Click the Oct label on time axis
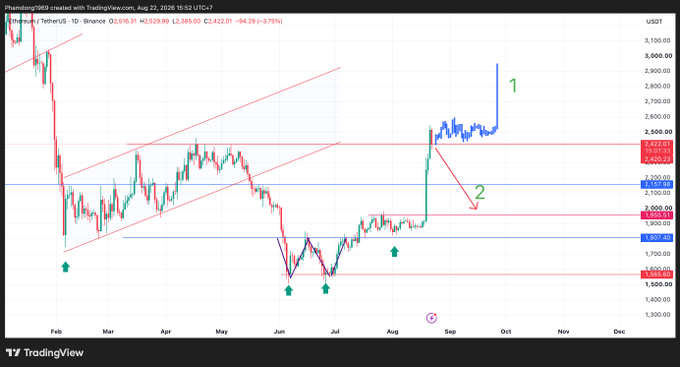This screenshot has height=367, width=680. click(x=506, y=331)
